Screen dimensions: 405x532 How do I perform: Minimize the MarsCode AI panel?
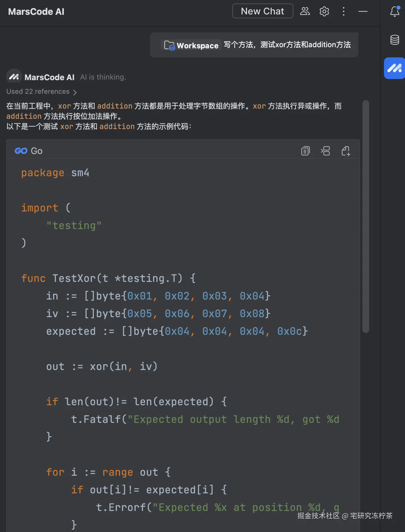(x=363, y=11)
